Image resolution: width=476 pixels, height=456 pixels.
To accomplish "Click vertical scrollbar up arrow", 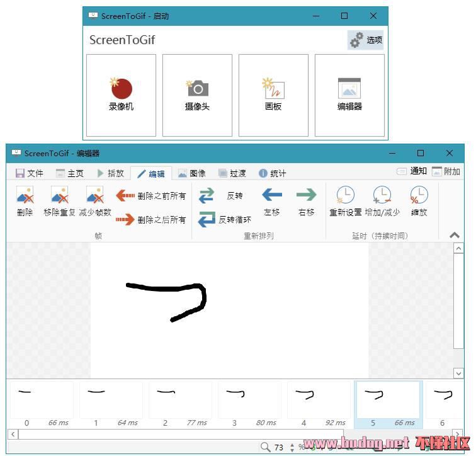I will [x=458, y=249].
